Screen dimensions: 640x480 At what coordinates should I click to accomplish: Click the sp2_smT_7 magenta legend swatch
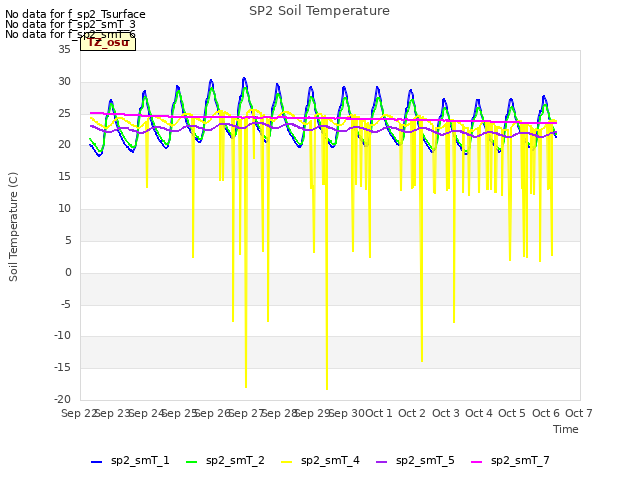(x=476, y=462)
